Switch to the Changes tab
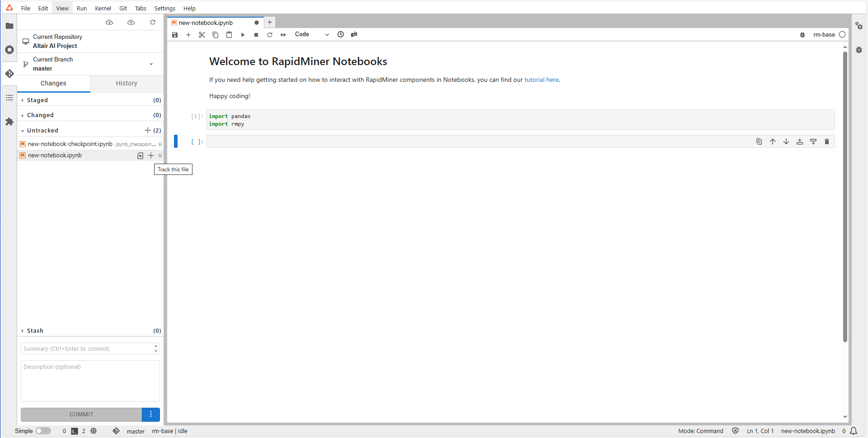 [53, 83]
